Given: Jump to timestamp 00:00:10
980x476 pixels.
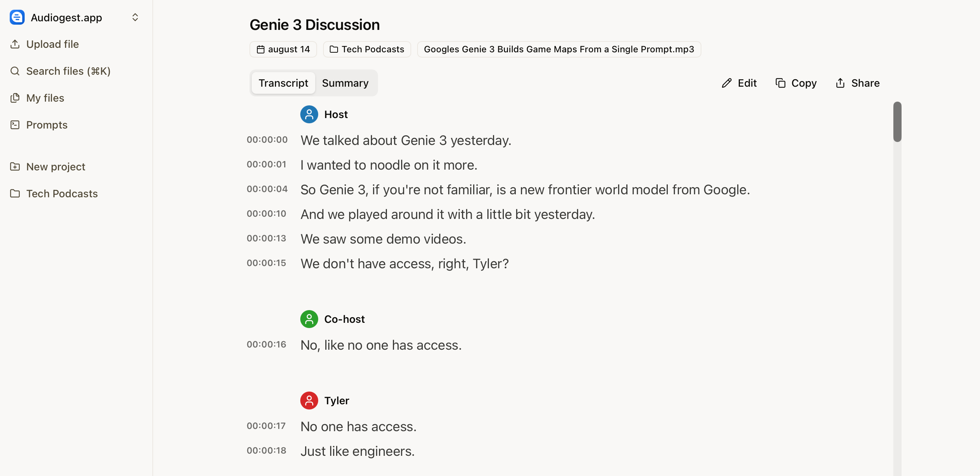Looking at the screenshot, I should pos(266,214).
